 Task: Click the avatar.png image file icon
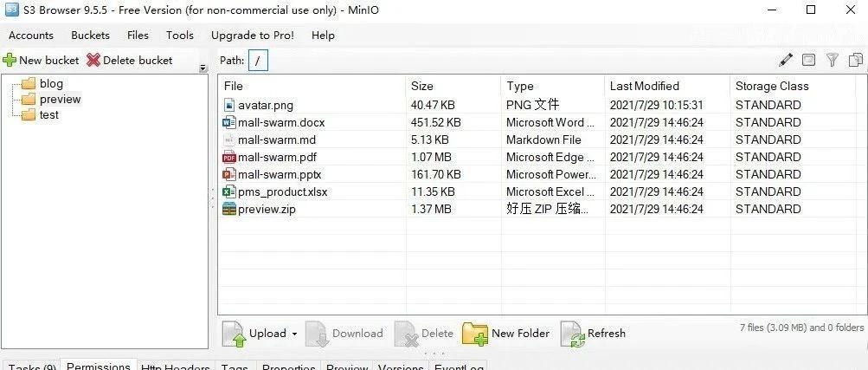tap(229, 105)
